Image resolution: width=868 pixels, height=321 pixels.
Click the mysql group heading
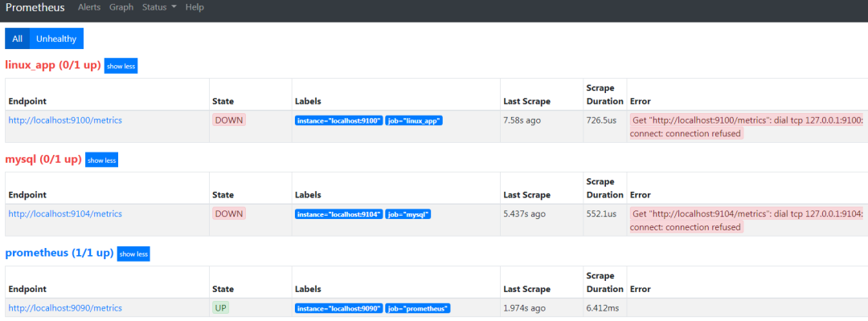coord(43,159)
